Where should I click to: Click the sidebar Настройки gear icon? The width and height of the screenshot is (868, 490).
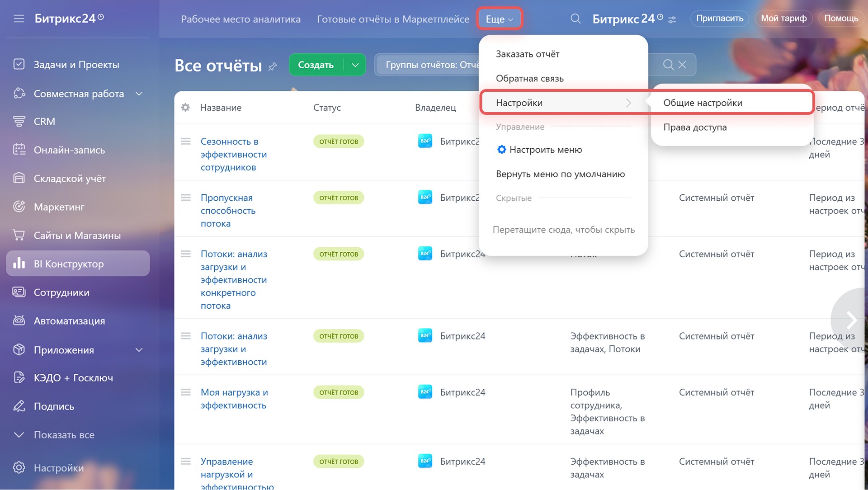click(x=19, y=467)
